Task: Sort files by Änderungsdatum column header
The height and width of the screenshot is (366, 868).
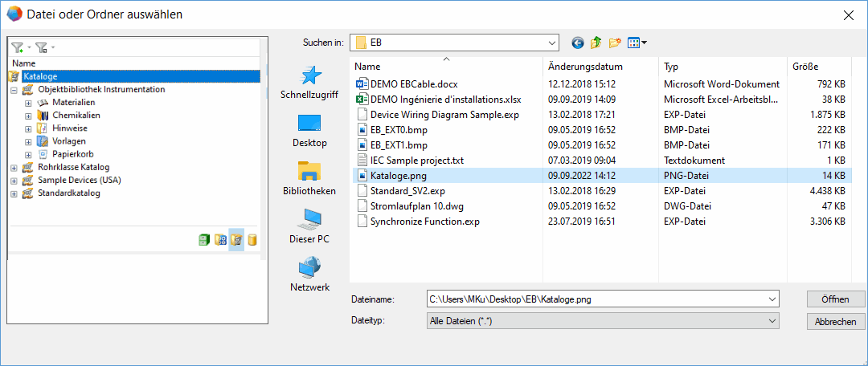Action: coord(585,67)
